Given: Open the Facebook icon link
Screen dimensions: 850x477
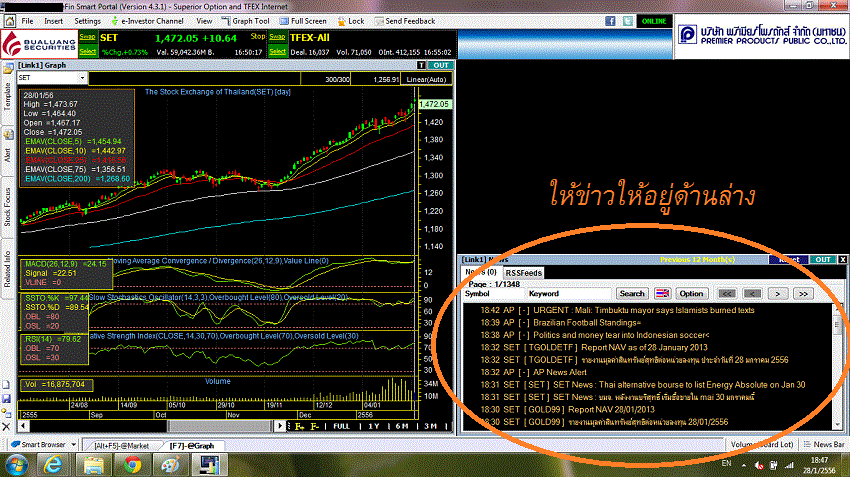Looking at the screenshot, I should pos(610,21).
